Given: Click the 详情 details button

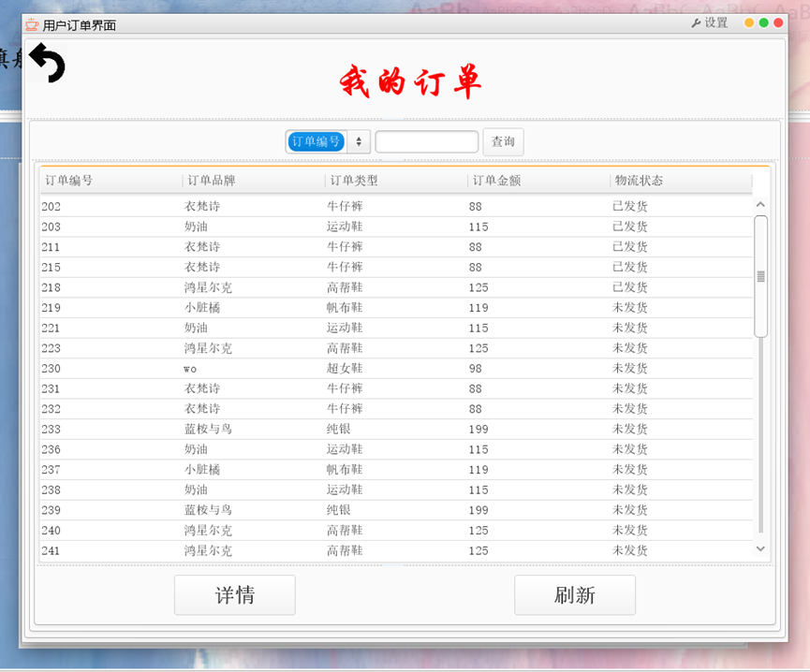Looking at the screenshot, I should tap(234, 595).
